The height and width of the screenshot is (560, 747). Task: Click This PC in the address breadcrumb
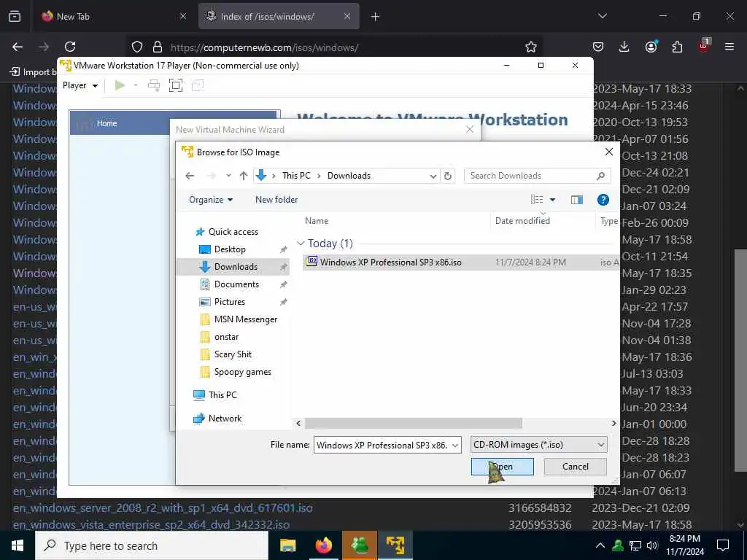296,176
